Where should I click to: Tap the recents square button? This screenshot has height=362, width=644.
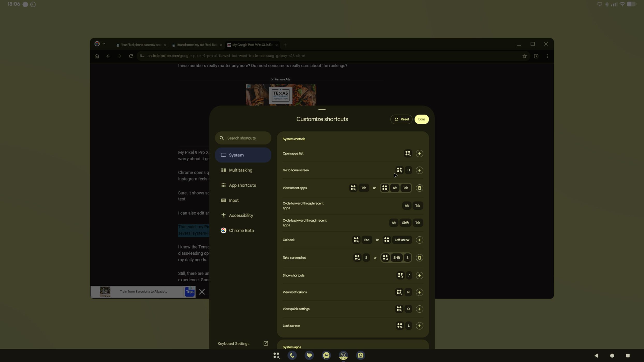[627, 356]
